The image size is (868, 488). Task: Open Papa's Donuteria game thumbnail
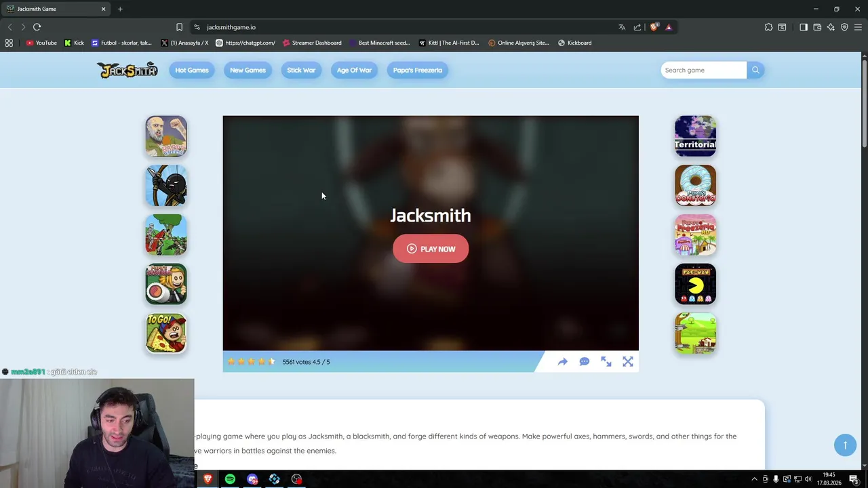tap(695, 185)
